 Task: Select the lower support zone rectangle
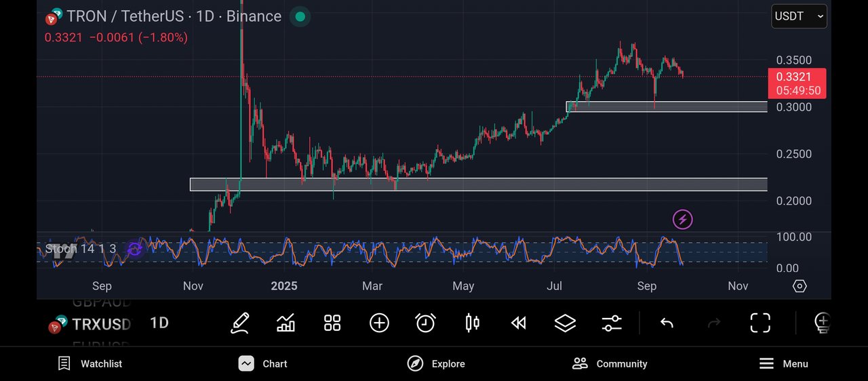[479, 184]
